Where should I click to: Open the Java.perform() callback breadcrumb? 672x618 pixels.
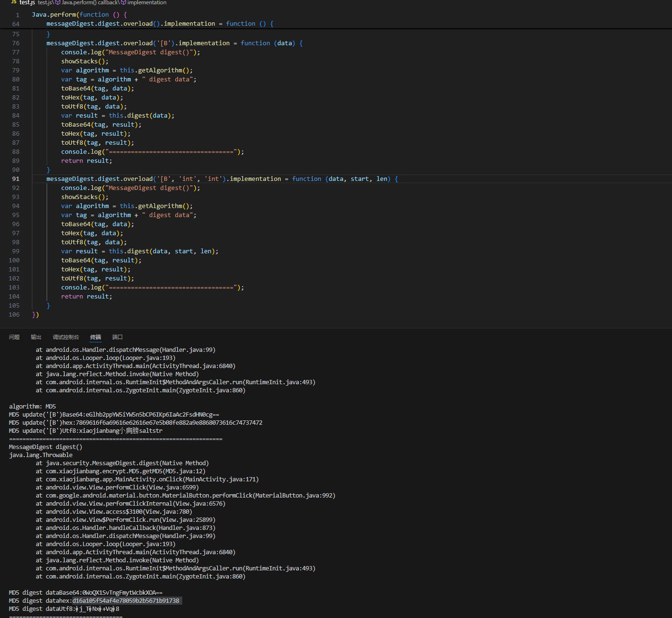coord(90,3)
